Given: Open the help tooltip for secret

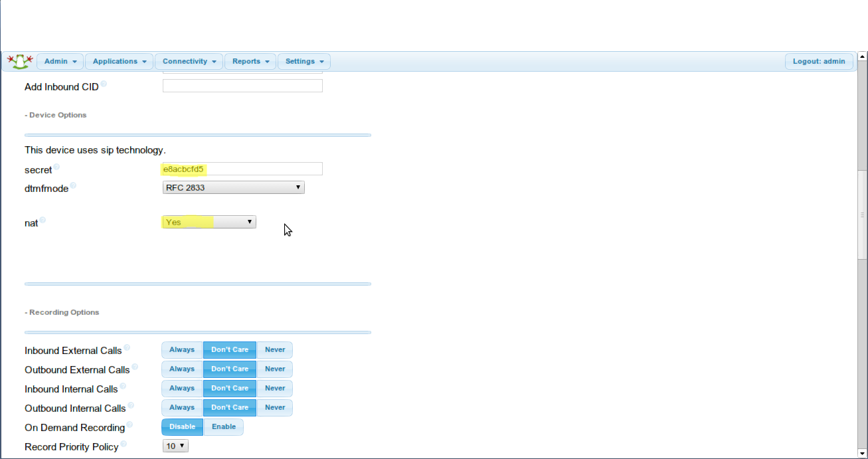Looking at the screenshot, I should [56, 166].
